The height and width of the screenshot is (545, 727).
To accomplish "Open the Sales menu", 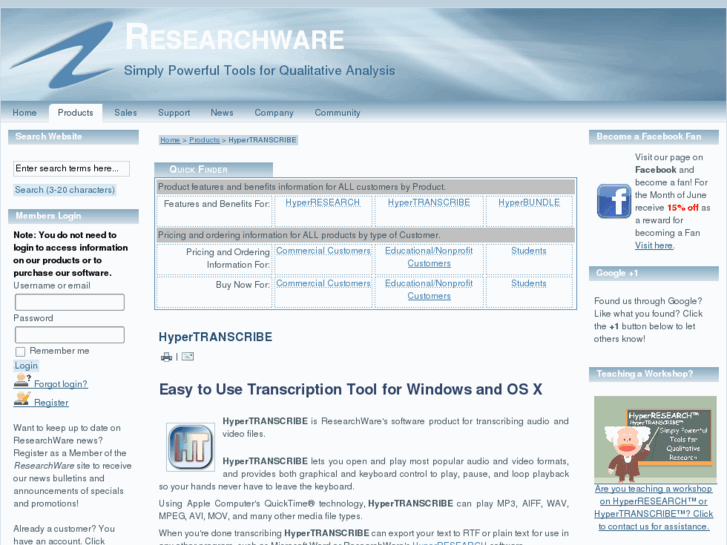I will click(126, 113).
